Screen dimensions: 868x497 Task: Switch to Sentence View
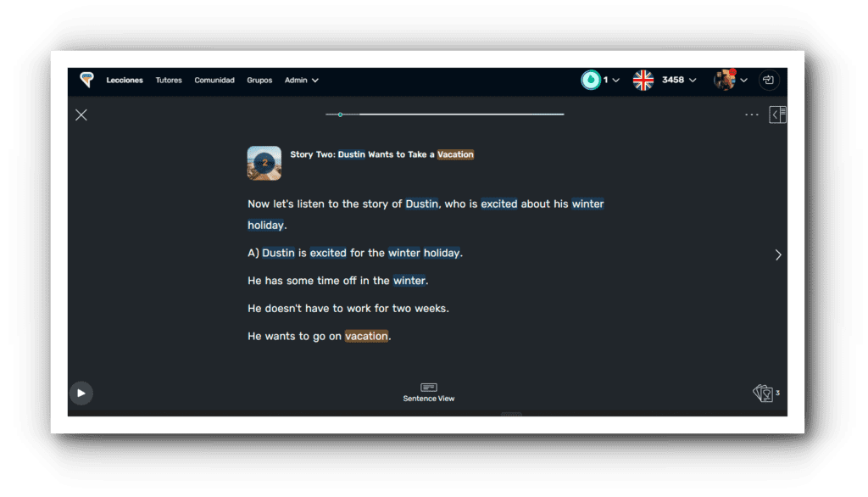(x=429, y=392)
